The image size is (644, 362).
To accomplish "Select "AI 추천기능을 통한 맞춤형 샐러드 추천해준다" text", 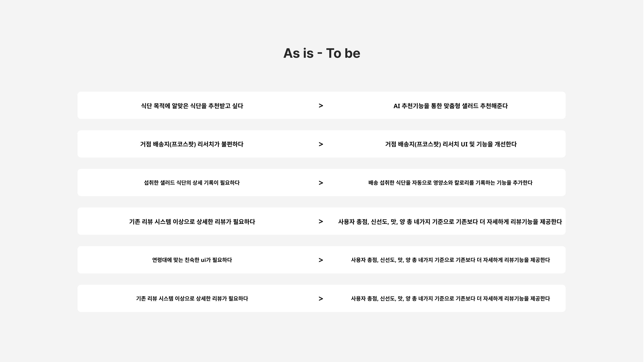I will coord(450,106).
